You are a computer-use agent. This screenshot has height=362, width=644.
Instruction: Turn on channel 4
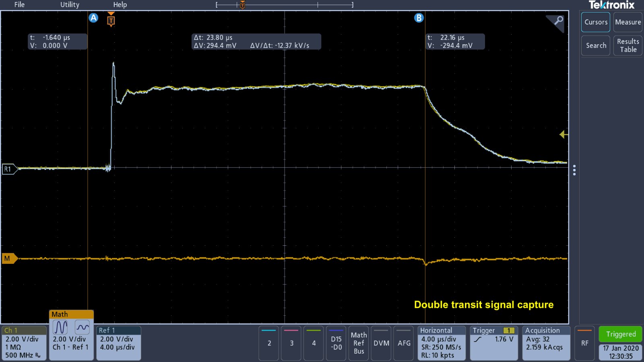pyautogui.click(x=314, y=343)
